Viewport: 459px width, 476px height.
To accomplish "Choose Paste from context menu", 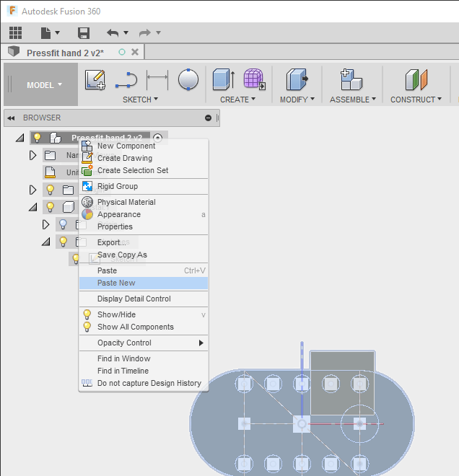I will (144, 270).
